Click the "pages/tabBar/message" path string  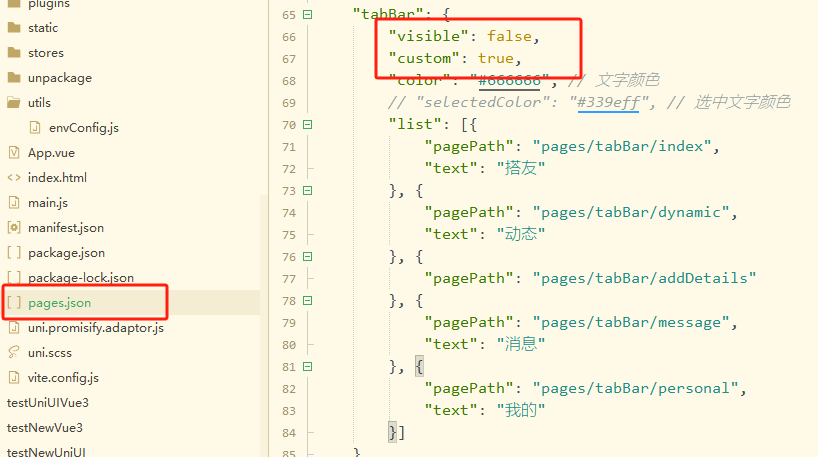tap(631, 322)
